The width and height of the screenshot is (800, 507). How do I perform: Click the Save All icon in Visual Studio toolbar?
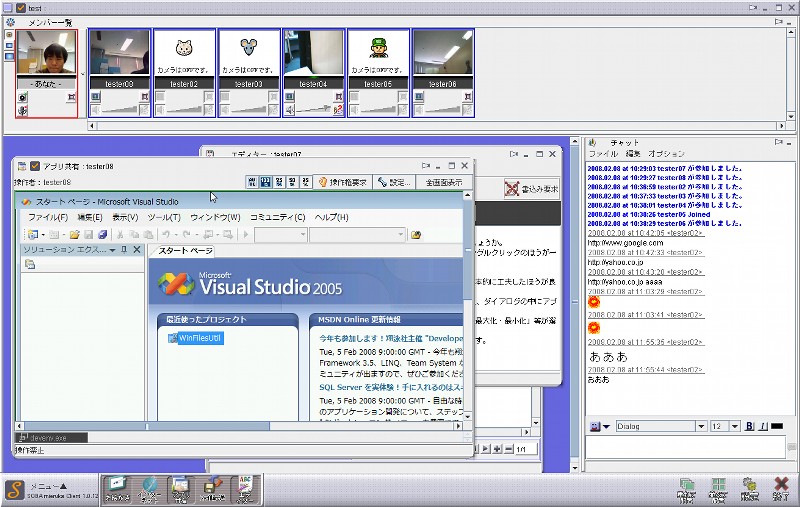[x=103, y=235]
